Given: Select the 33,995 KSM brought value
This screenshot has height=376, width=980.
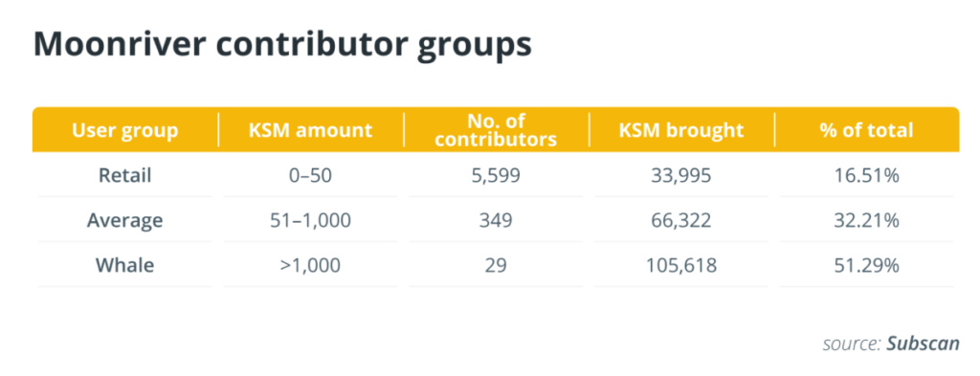Looking at the screenshot, I should tap(681, 175).
